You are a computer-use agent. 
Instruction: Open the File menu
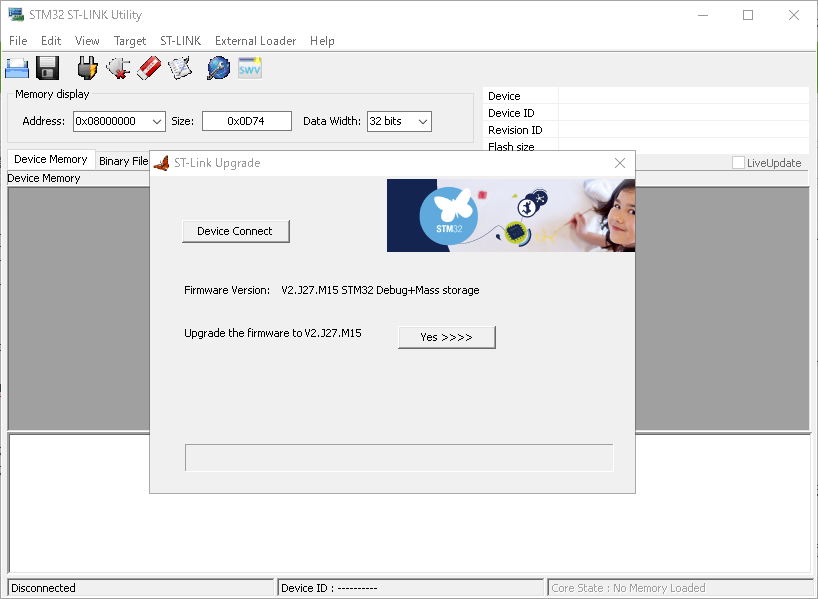(x=18, y=41)
